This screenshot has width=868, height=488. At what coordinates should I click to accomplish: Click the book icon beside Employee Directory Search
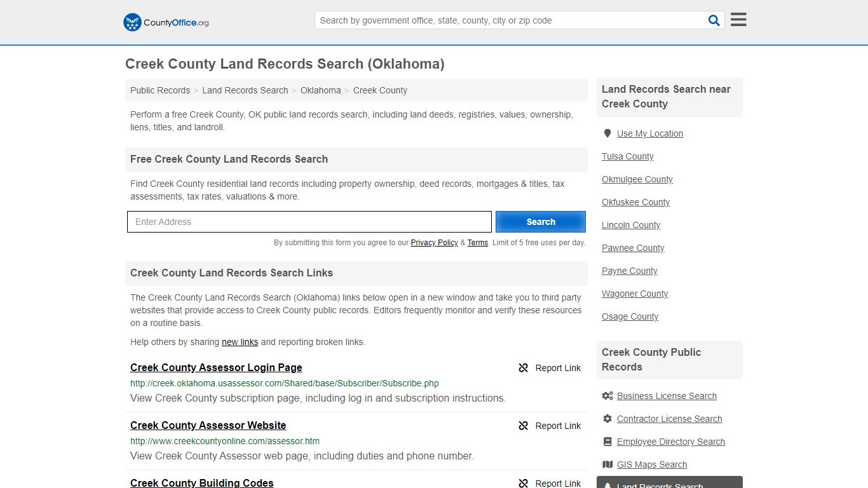pyautogui.click(x=607, y=442)
